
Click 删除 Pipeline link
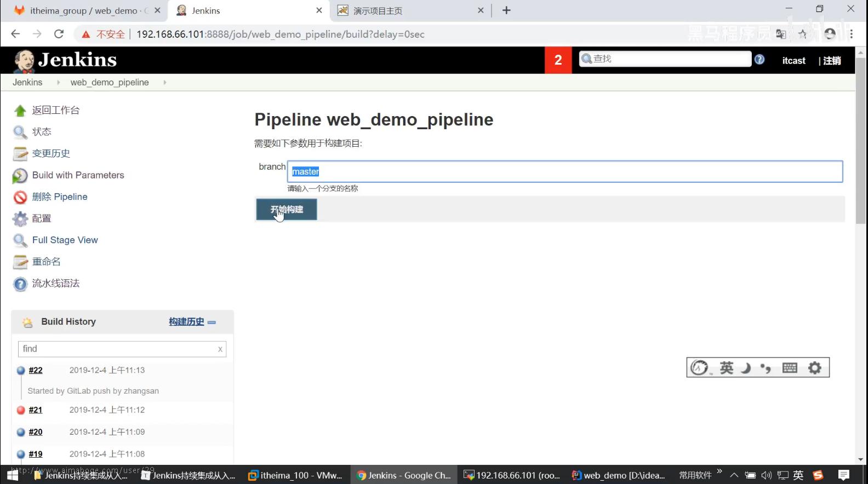tap(60, 197)
